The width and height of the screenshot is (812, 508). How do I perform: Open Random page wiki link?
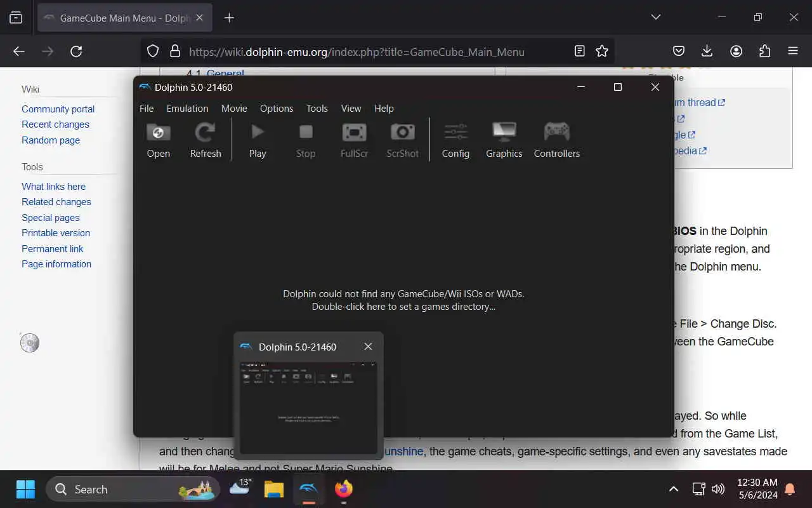click(x=51, y=140)
